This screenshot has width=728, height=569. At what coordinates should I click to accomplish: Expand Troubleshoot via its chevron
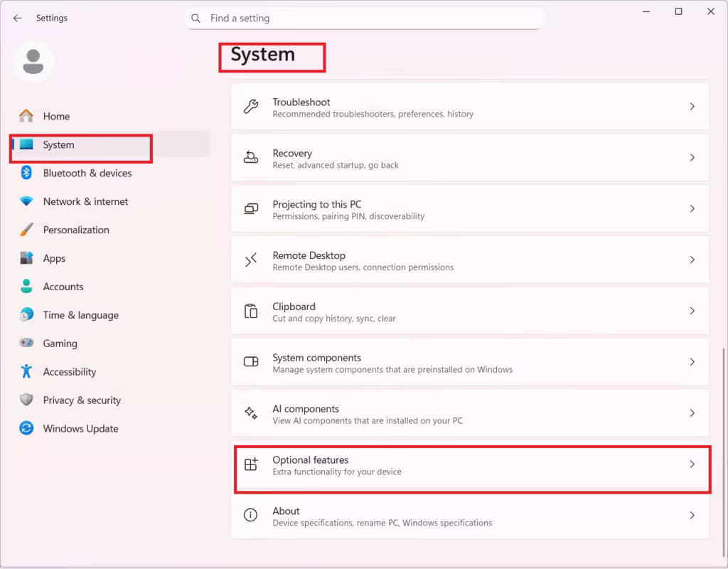(x=692, y=107)
